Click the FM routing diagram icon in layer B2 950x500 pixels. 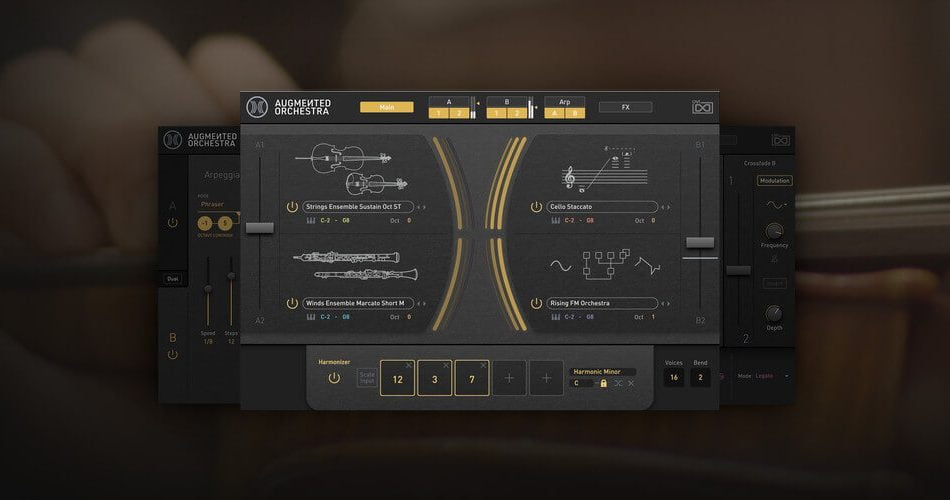click(606, 264)
